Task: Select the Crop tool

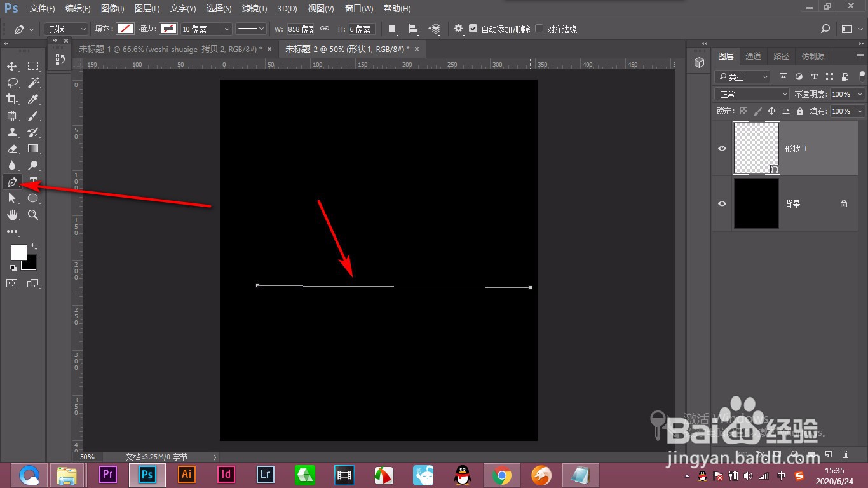Action: (x=12, y=99)
